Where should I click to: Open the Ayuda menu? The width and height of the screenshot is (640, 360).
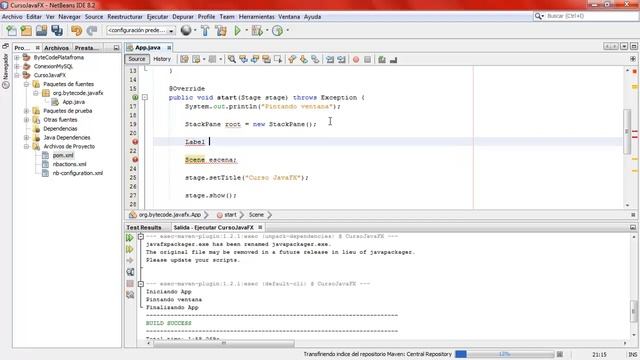tap(312, 17)
